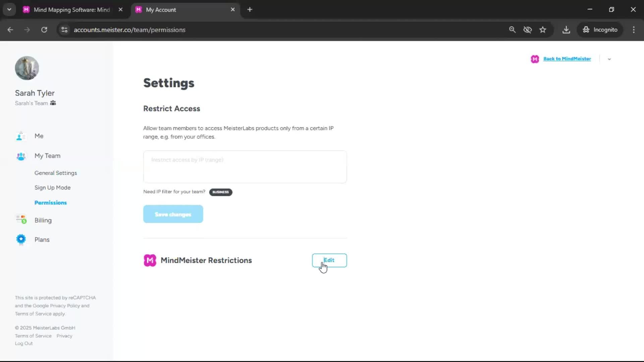This screenshot has width=644, height=362.
Task: Click the zoom magnifier icon in address bar
Action: coord(512,30)
